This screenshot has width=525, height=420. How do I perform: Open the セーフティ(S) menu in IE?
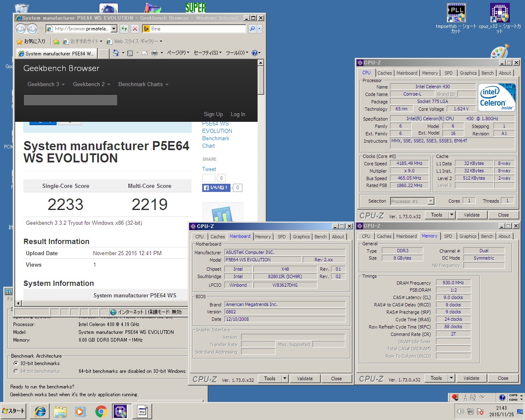pos(208,53)
